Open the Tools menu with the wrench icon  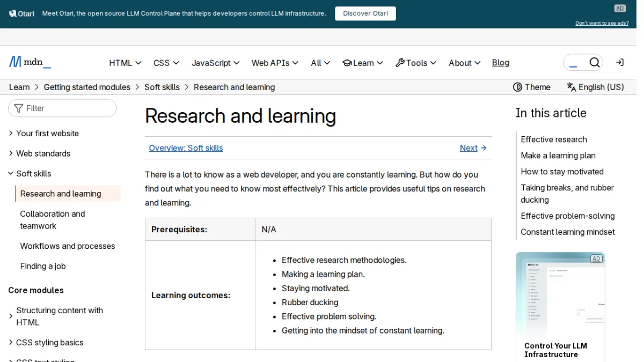pos(416,63)
